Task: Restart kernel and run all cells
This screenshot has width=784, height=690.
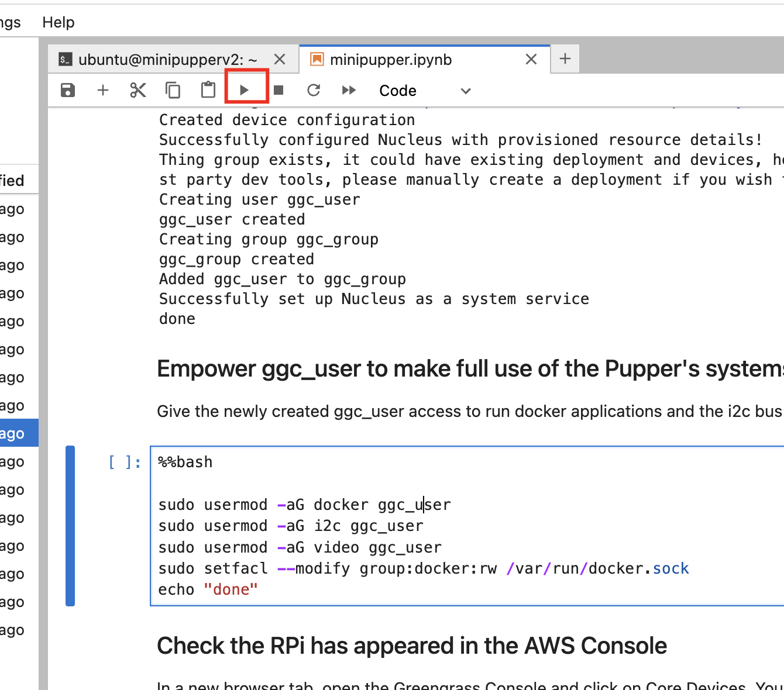Action: [x=349, y=90]
